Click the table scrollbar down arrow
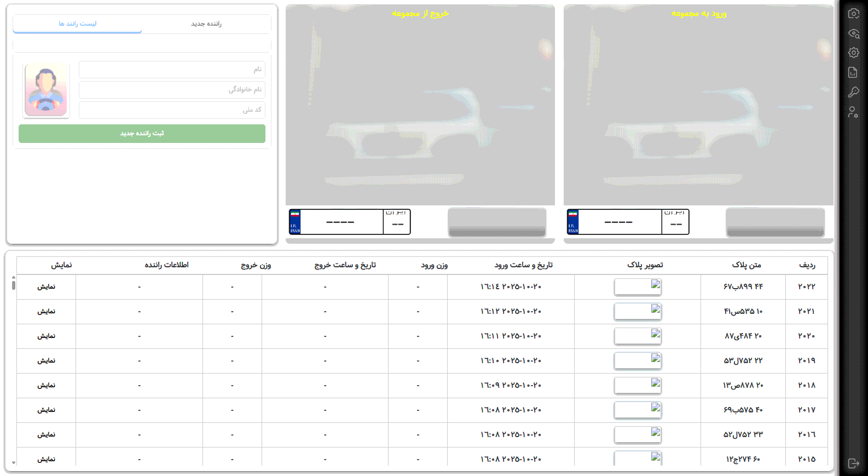This screenshot has width=868, height=476. pos(14,462)
